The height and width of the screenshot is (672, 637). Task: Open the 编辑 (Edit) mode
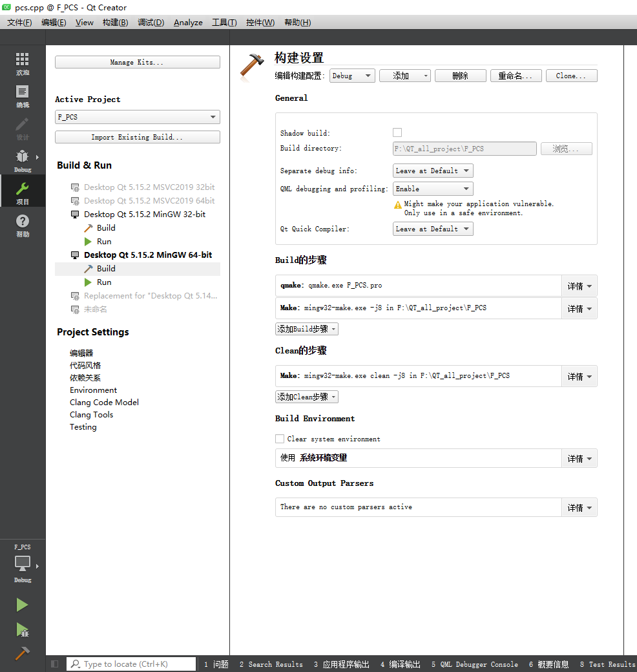(x=22, y=93)
